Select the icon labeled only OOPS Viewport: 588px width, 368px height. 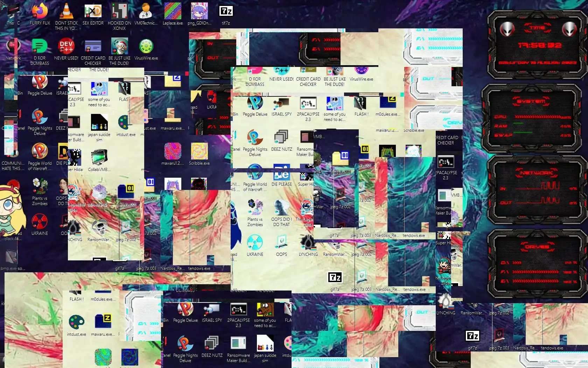pyautogui.click(x=282, y=243)
